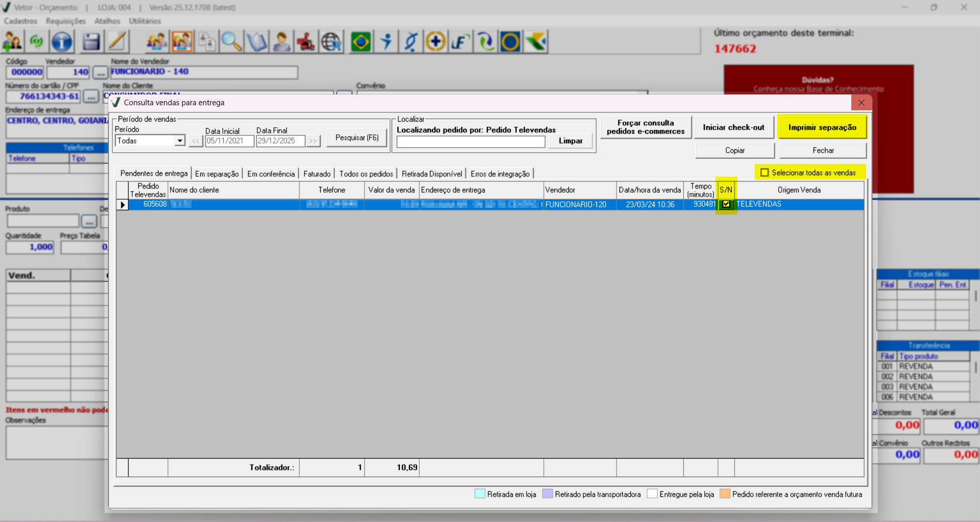
Task: Uncheck the S/N box for order 605608
Action: coord(726,204)
